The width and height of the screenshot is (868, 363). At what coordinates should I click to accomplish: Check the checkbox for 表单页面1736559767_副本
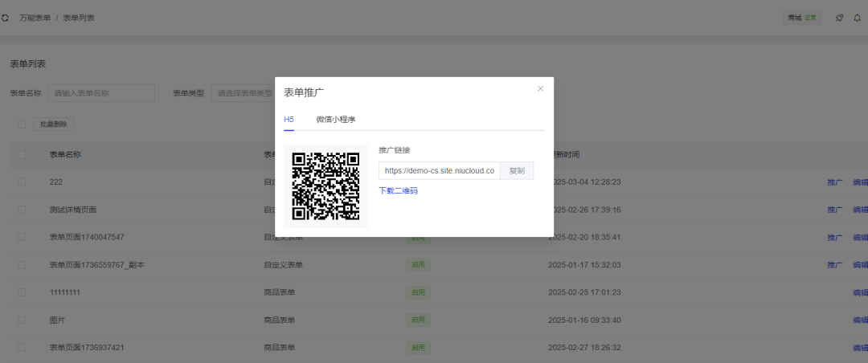pyautogui.click(x=22, y=265)
